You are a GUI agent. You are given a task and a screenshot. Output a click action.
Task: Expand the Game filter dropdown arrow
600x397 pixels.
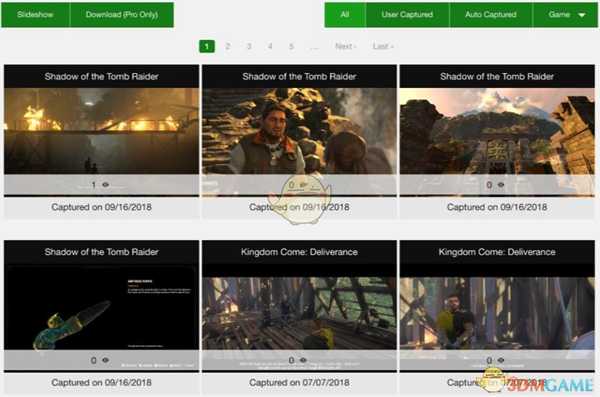(582, 15)
